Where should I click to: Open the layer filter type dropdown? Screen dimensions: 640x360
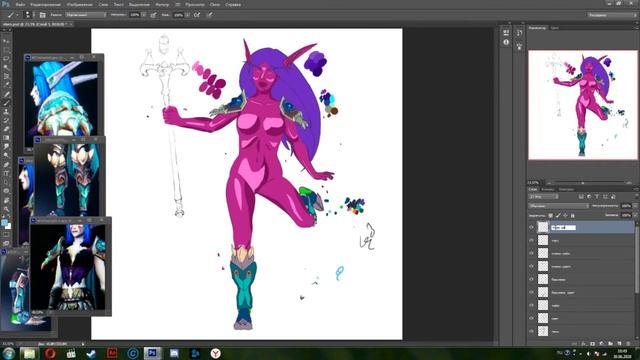[x=543, y=197]
